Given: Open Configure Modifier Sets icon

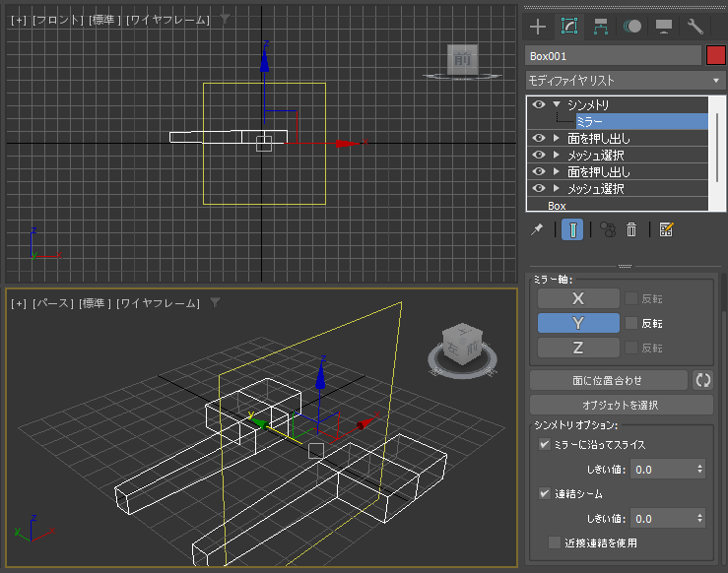Looking at the screenshot, I should (666, 229).
